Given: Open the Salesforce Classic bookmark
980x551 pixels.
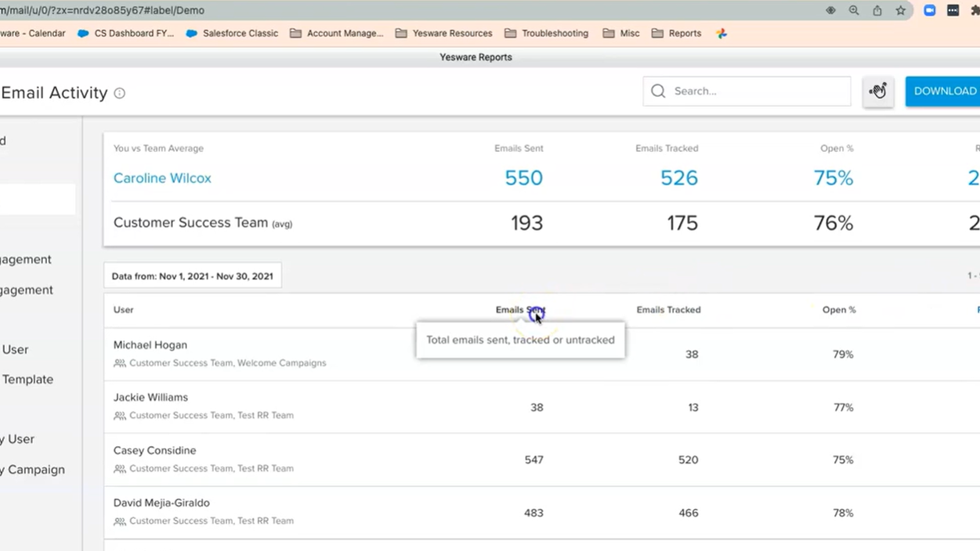Looking at the screenshot, I should (232, 34).
